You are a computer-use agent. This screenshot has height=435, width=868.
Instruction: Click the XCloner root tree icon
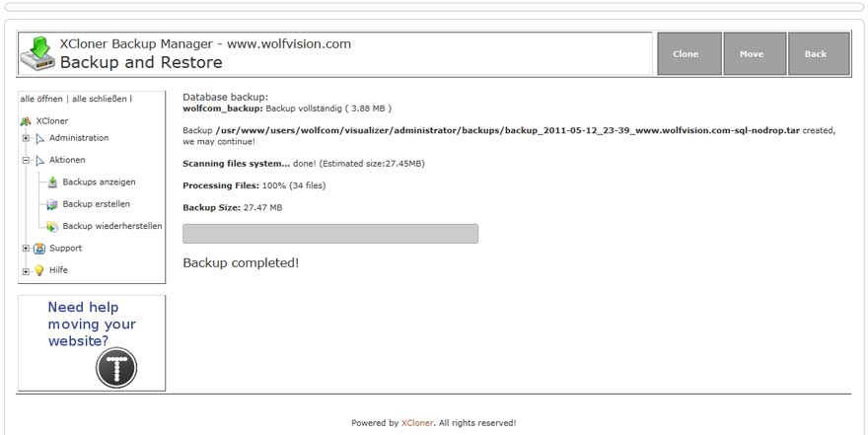pos(26,121)
